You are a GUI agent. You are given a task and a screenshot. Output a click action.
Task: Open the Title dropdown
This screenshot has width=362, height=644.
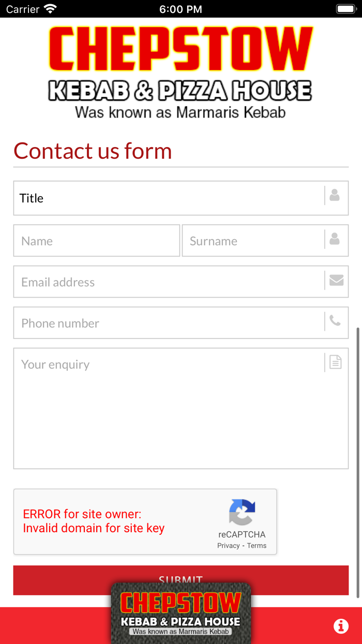click(x=168, y=198)
